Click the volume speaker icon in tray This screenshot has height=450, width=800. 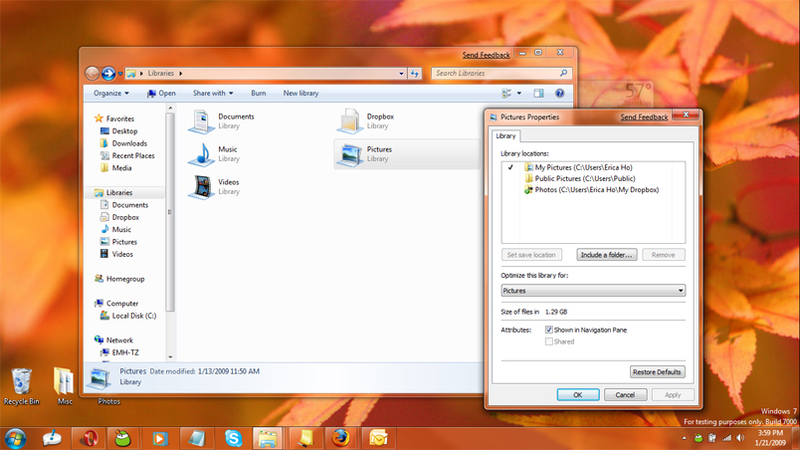(740, 438)
